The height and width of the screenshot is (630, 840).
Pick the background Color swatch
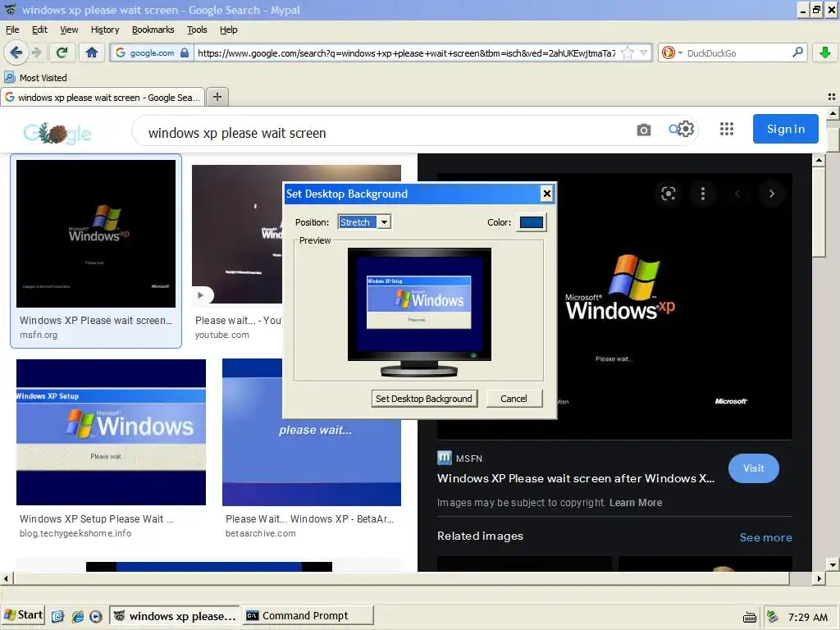tap(532, 222)
